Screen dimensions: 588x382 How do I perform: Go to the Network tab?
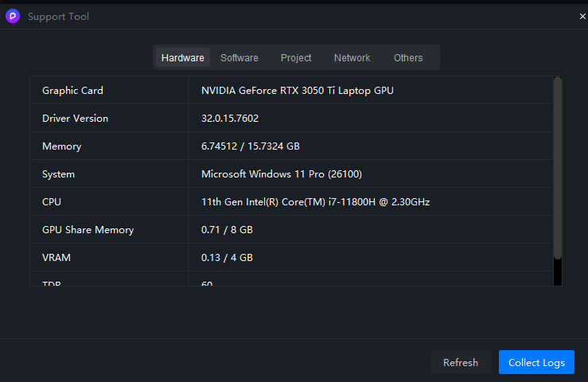(x=352, y=58)
